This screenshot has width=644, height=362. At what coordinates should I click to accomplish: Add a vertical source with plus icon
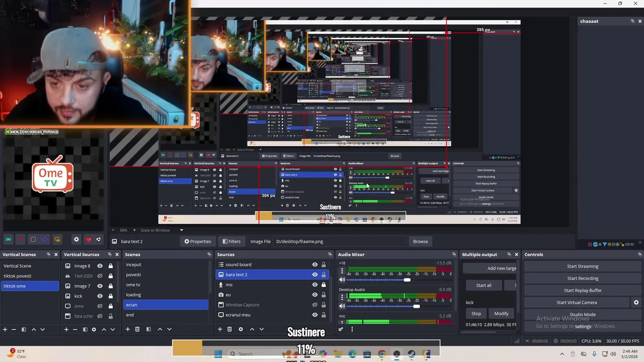[x=66, y=329]
